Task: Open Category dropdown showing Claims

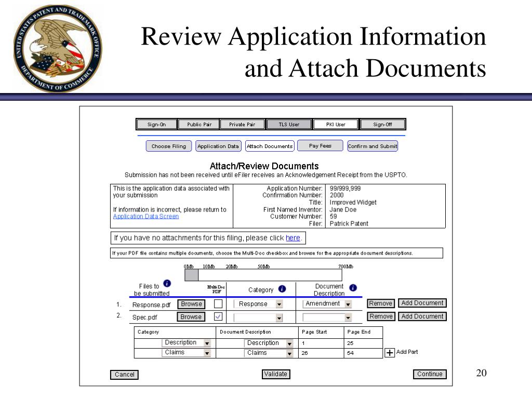Action: [x=187, y=353]
